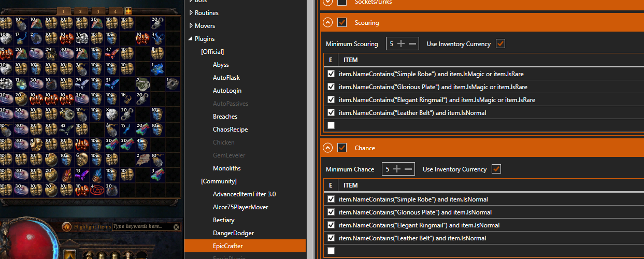Pick the silver orb stack of 35

(x=83, y=38)
